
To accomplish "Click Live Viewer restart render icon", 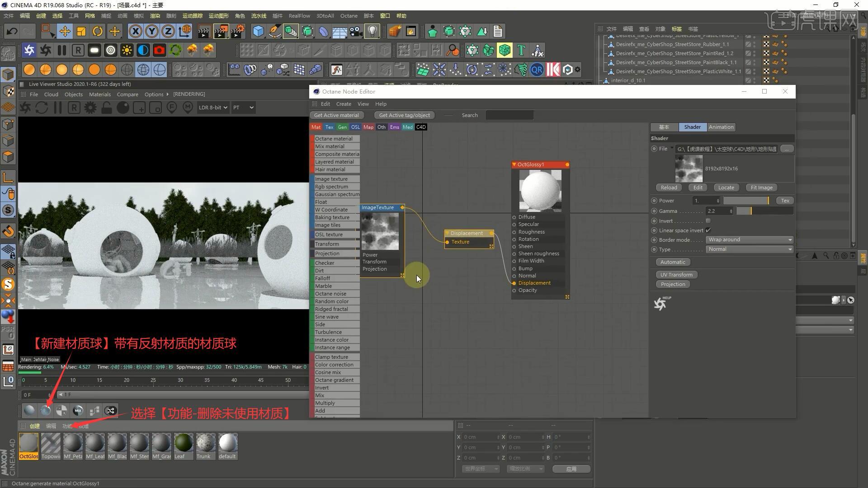I will (42, 108).
